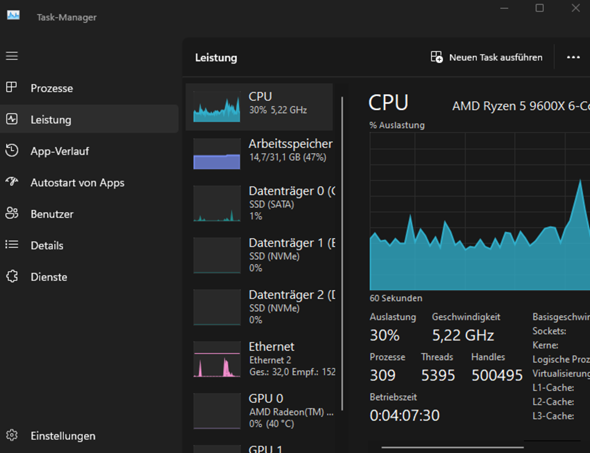The image size is (590, 453).
Task: Select Ethernet 2 network entry
Action: [259, 359]
